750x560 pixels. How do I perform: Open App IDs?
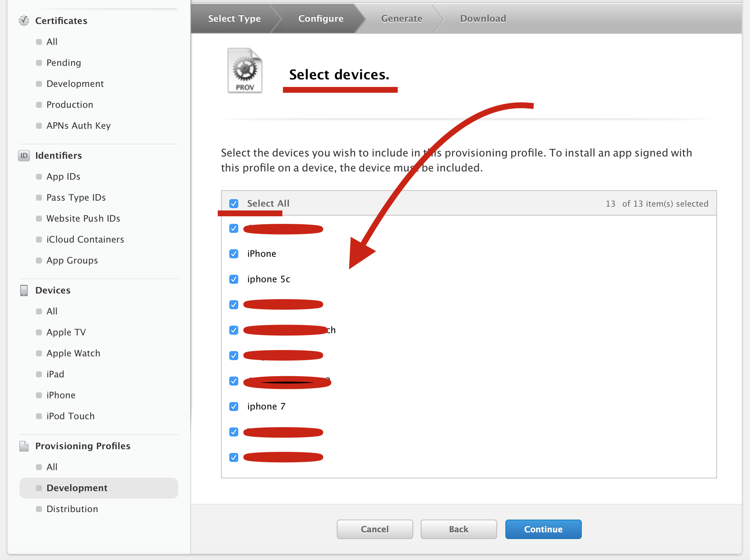63,176
